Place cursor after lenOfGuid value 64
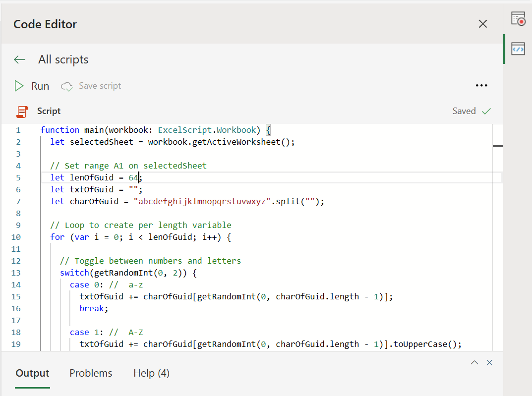This screenshot has width=532, height=396. pyautogui.click(x=139, y=177)
